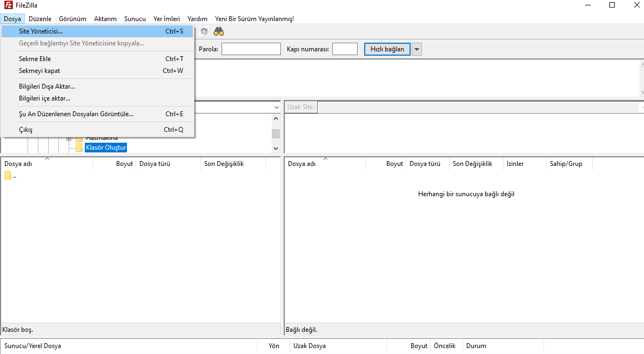
Task: Click Sunucu/Yerel Dosya queue column header
Action: (129, 346)
